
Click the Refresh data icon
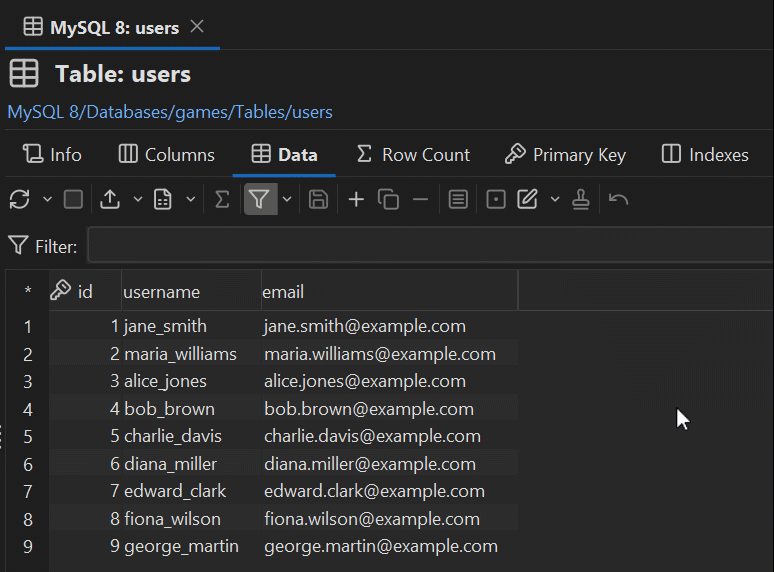click(20, 199)
